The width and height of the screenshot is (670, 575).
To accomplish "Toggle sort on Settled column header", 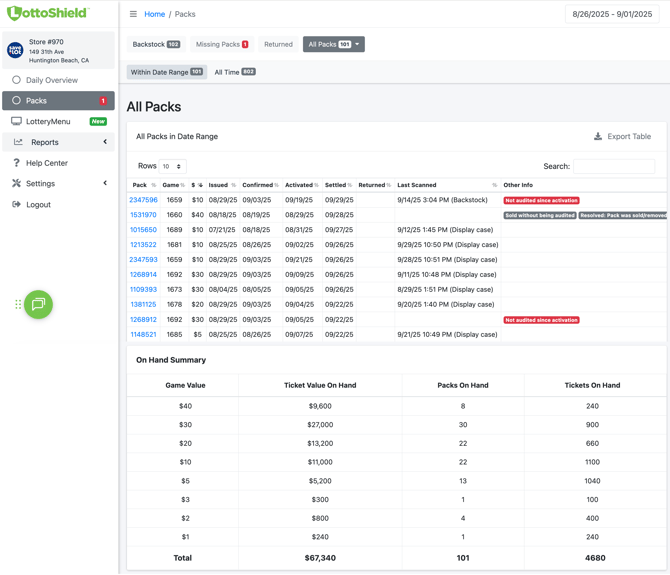I will point(338,185).
